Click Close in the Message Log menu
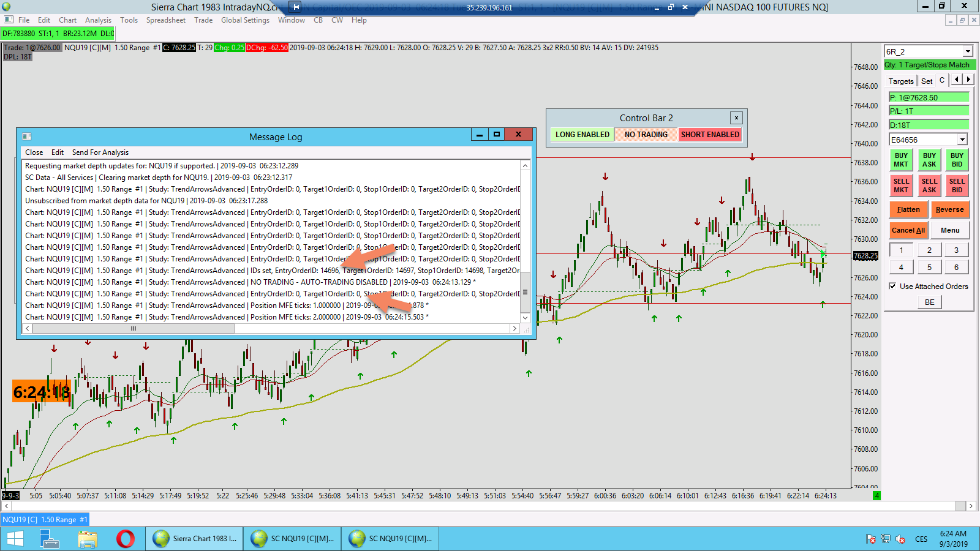 pos(34,152)
